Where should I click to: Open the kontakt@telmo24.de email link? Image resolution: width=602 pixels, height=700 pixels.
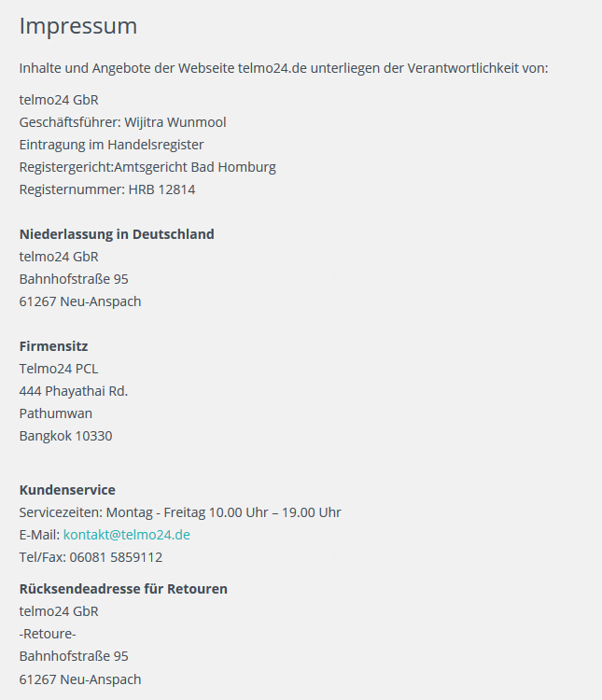(x=126, y=535)
